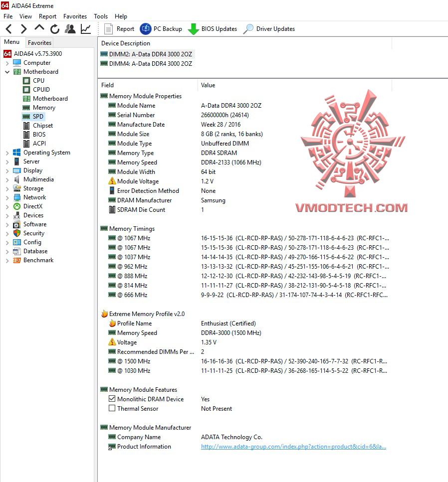This screenshot has height=482, width=448.
Task: Click the chart icon in the toolbar
Action: [x=85, y=28]
